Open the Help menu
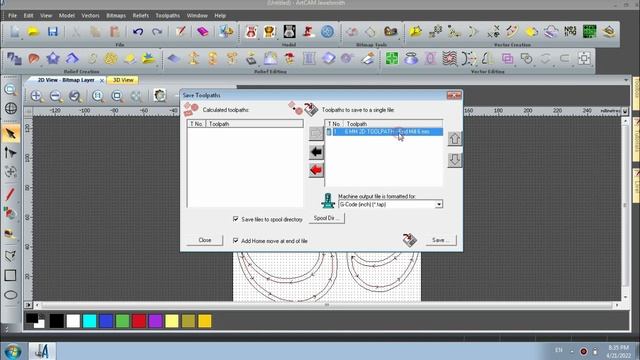The image size is (640, 360). point(220,16)
